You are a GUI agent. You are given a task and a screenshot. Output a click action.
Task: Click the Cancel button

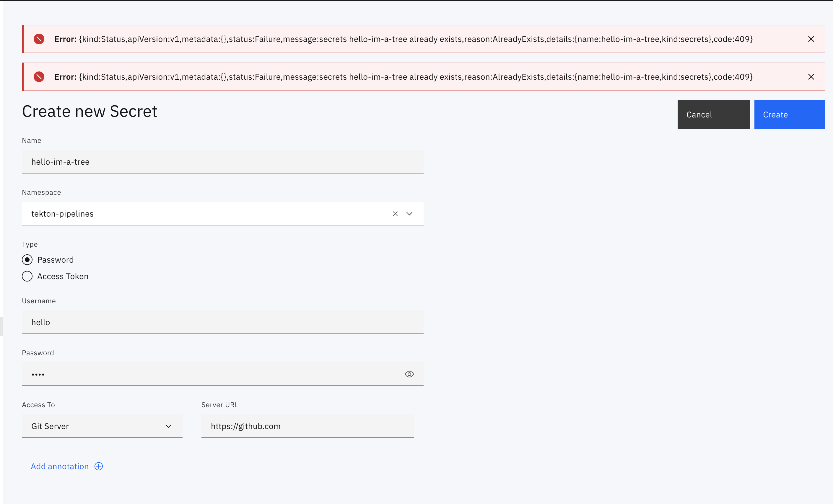[713, 114]
